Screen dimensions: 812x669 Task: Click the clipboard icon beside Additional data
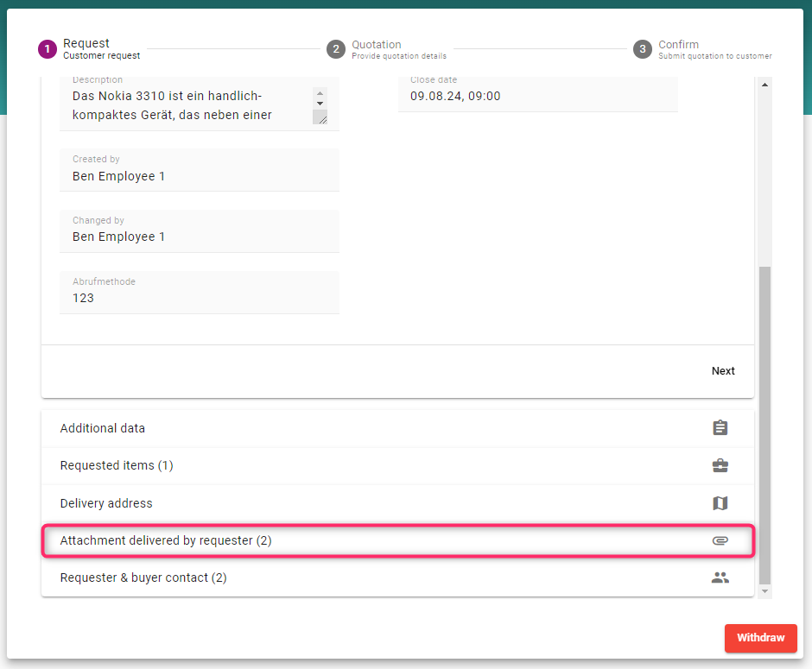[720, 428]
